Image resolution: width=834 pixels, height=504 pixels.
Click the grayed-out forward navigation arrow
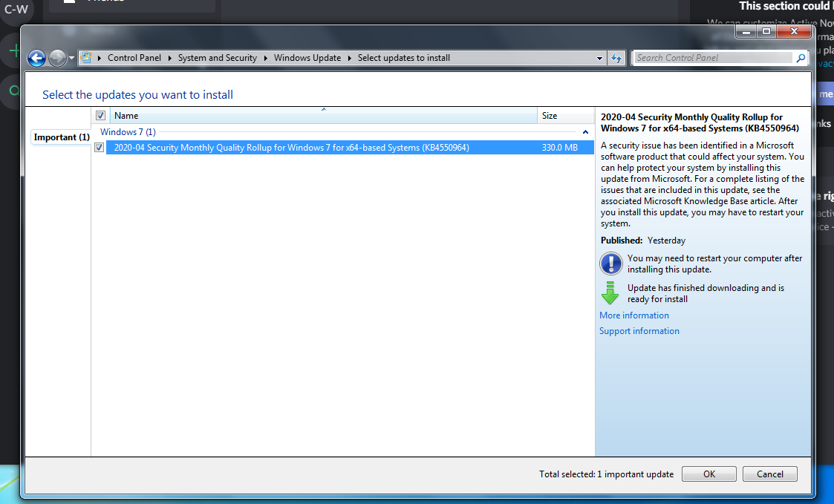[57, 58]
